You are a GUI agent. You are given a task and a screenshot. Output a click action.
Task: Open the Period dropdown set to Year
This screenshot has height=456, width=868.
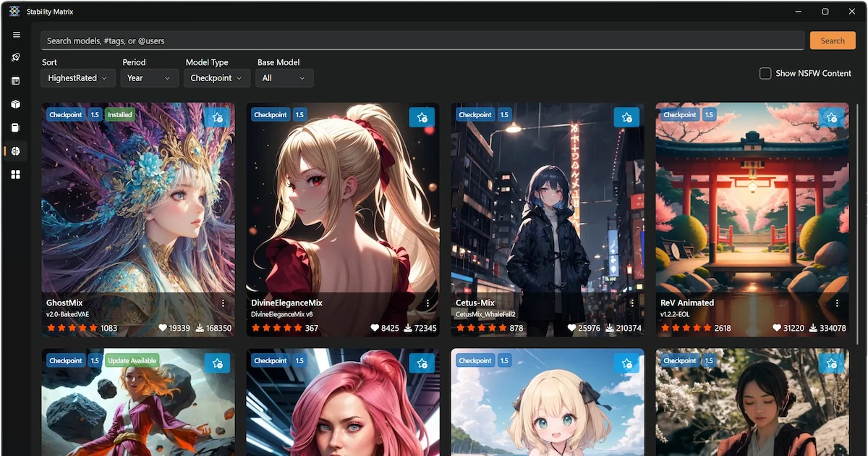click(x=149, y=78)
